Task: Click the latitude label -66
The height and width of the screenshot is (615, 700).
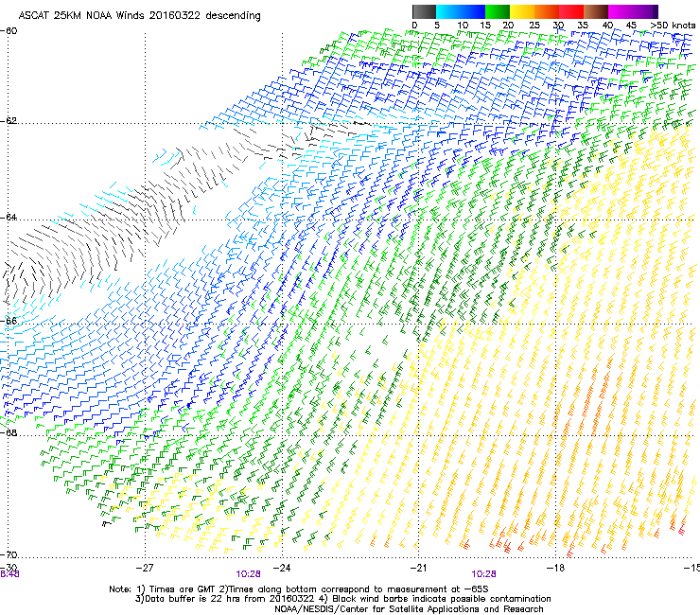Action: [9, 321]
